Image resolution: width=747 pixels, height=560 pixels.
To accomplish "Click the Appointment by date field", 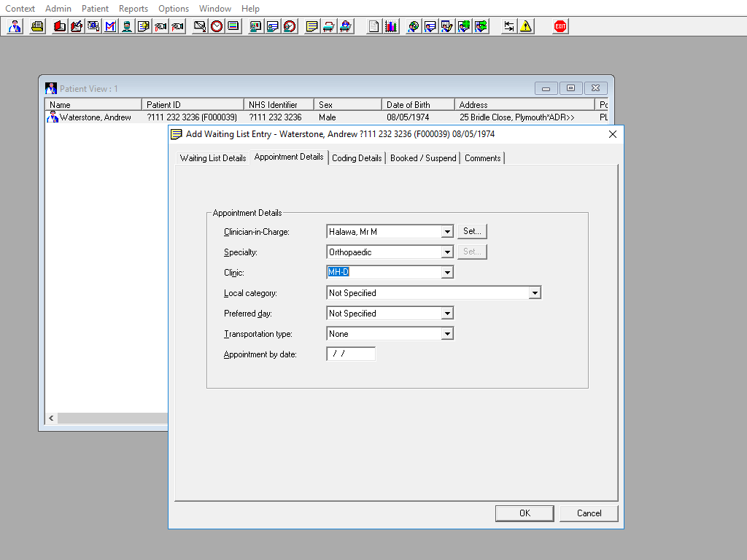I will pos(351,354).
